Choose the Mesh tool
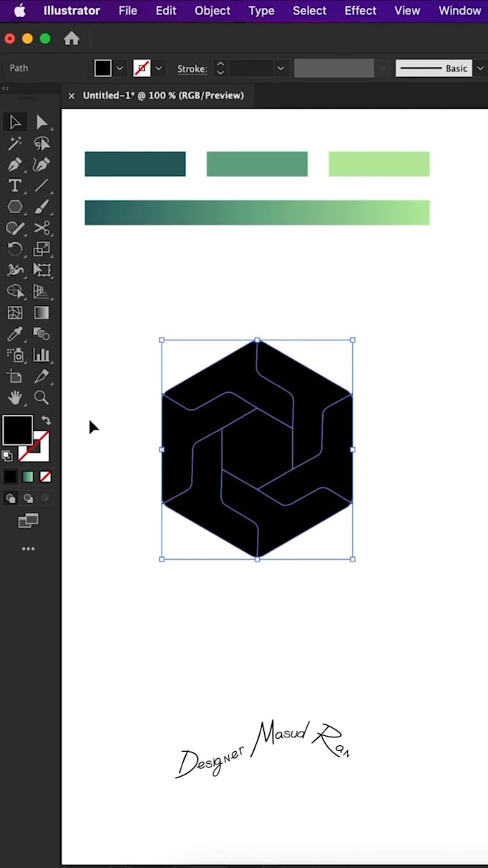Viewport: 488px width, 868px height. tap(15, 313)
